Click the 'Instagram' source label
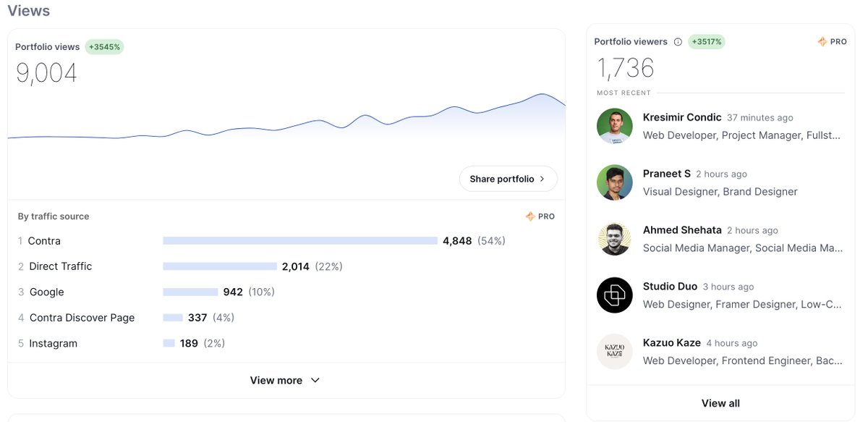The image size is (868, 422). tap(53, 343)
